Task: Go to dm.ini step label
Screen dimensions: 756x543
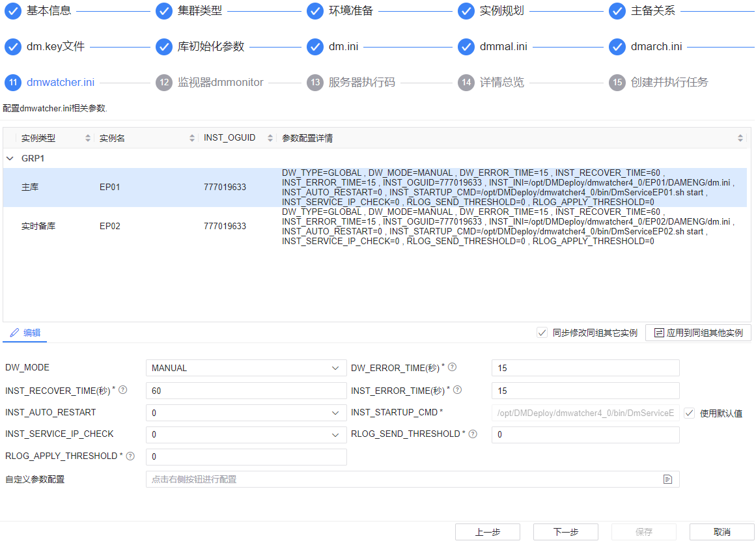Action: pyautogui.click(x=343, y=47)
